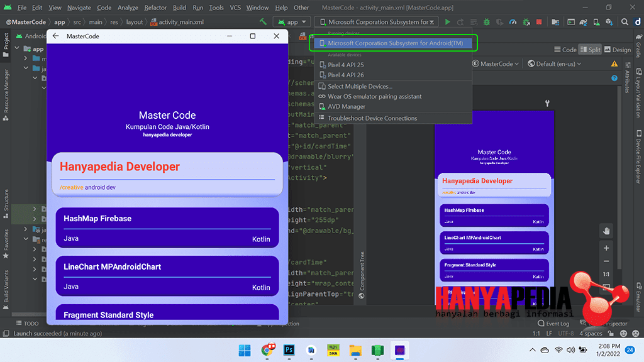This screenshot has height=362, width=644.
Task: Toggle the read-only lock icon in the status bar
Action: tap(611, 333)
